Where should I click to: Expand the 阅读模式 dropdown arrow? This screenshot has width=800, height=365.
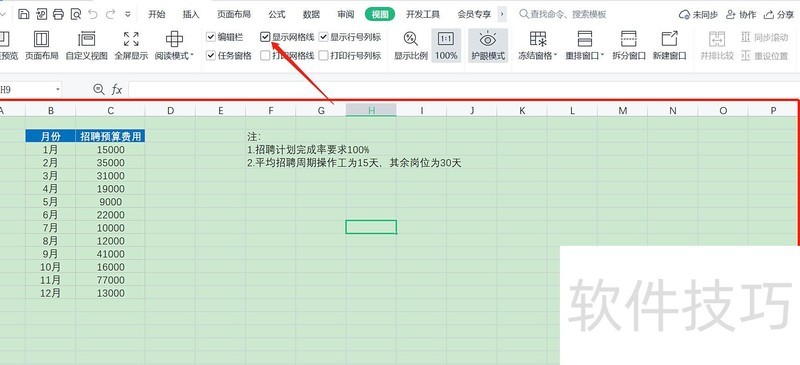[x=192, y=56]
